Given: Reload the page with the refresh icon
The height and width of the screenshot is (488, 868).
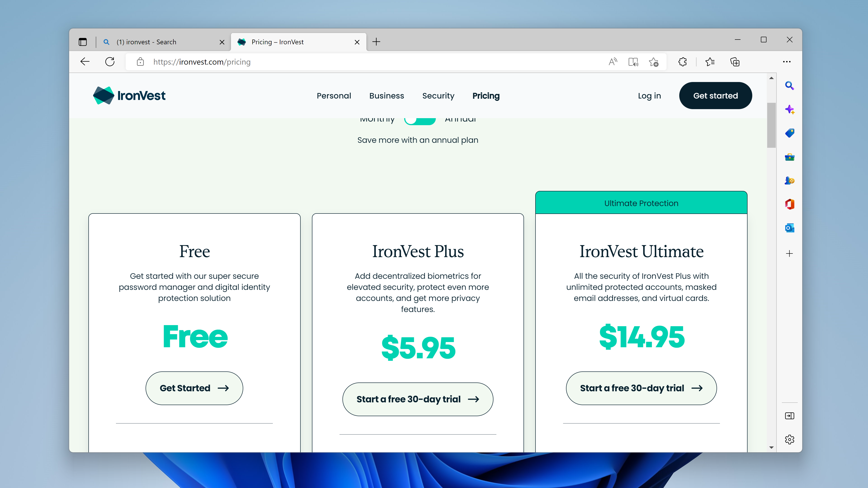Looking at the screenshot, I should click(x=110, y=62).
